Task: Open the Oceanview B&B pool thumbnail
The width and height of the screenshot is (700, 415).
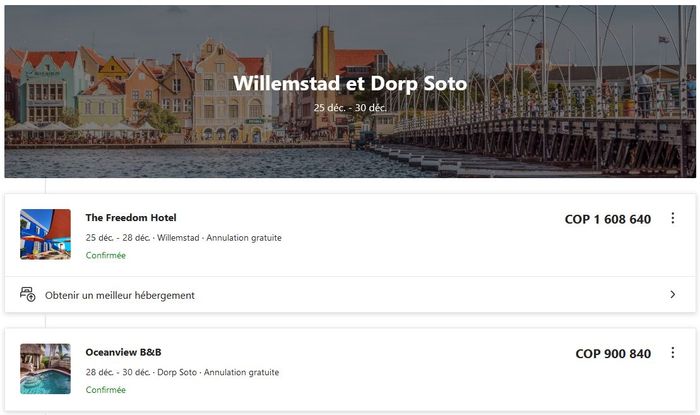Action: pos(45,369)
